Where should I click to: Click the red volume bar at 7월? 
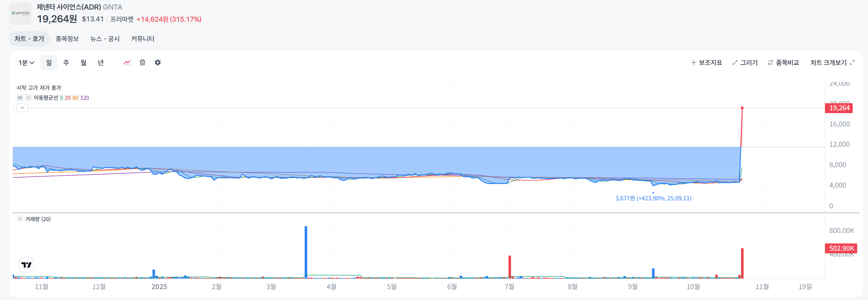[510, 267]
